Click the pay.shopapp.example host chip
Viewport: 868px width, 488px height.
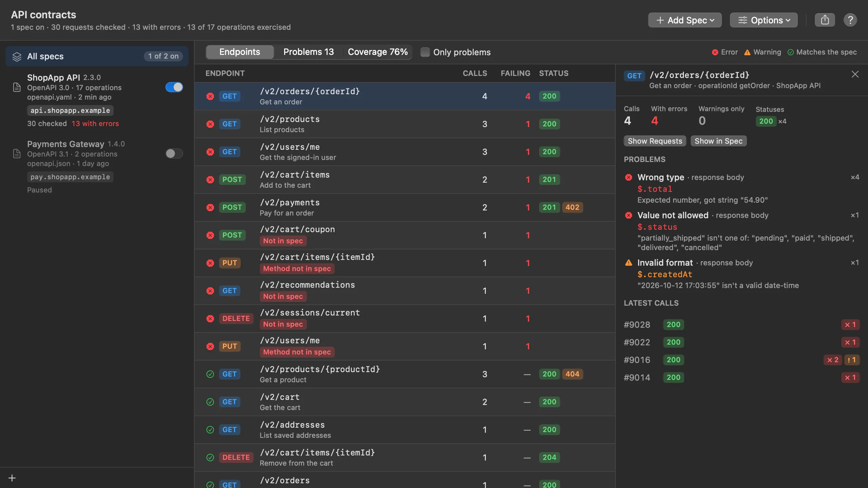pos(70,177)
